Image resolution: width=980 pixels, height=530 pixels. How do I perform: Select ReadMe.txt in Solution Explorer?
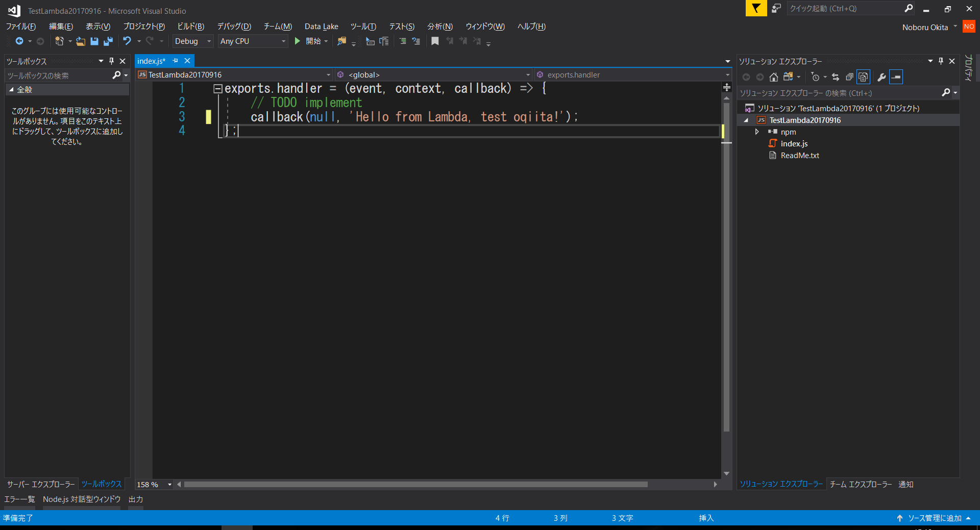(x=799, y=156)
